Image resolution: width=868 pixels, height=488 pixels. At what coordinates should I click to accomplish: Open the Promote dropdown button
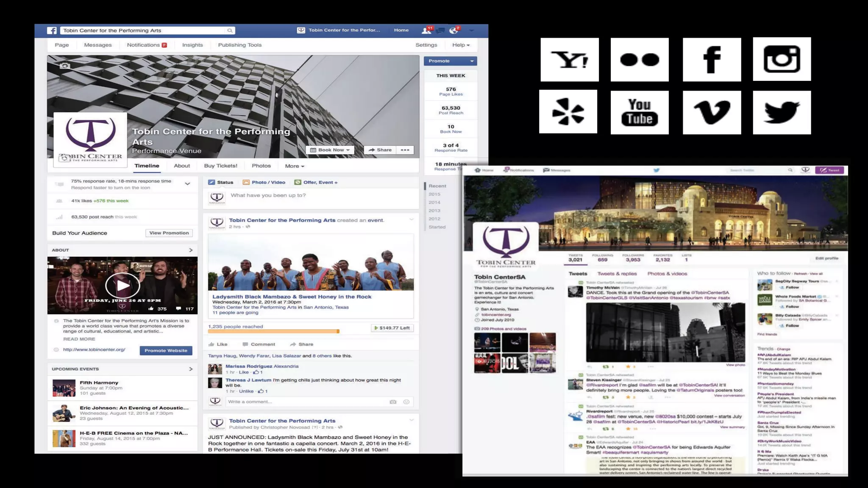450,61
